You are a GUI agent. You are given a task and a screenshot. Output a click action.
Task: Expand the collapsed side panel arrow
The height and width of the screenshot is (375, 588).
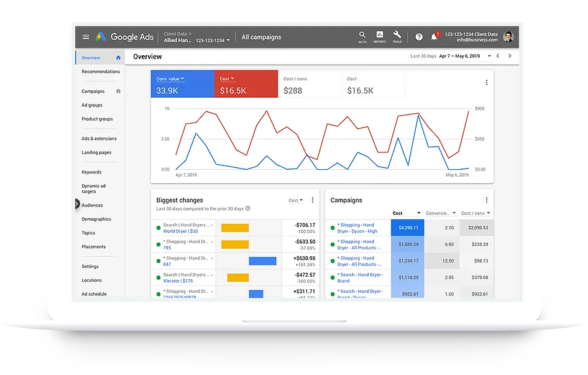(77, 203)
